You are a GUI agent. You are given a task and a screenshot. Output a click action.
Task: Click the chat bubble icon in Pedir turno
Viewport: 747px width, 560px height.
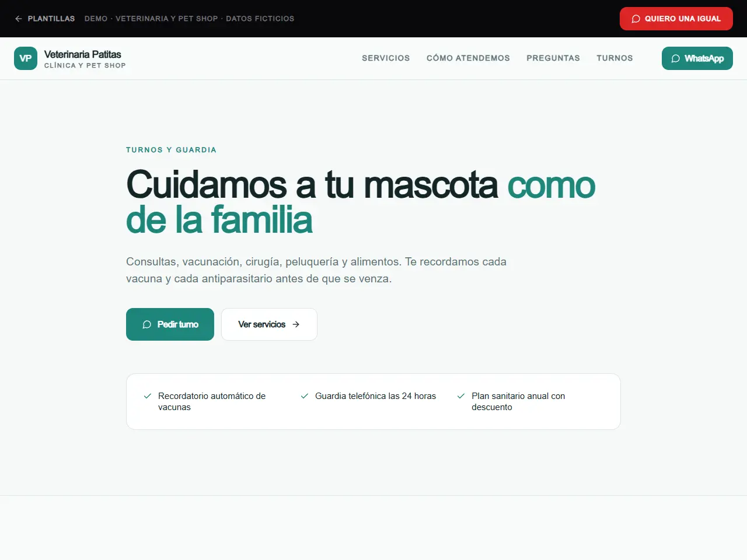pos(147,324)
